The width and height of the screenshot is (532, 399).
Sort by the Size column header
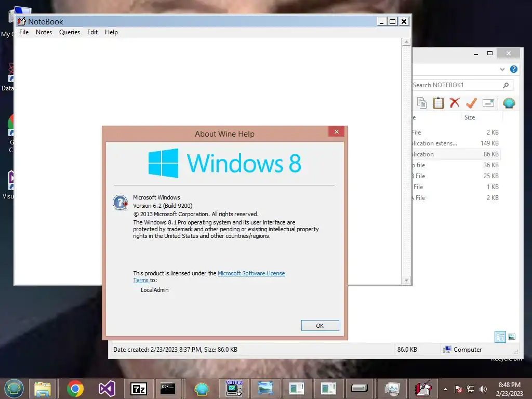tap(470, 117)
